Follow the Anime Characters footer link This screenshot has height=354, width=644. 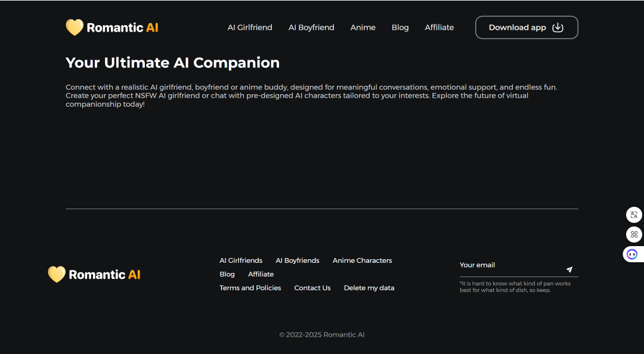point(363,260)
